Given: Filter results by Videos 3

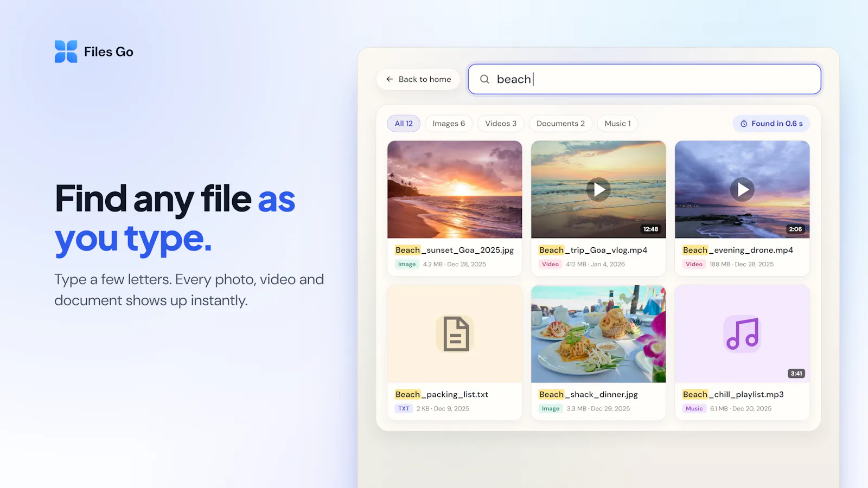Looking at the screenshot, I should (501, 124).
